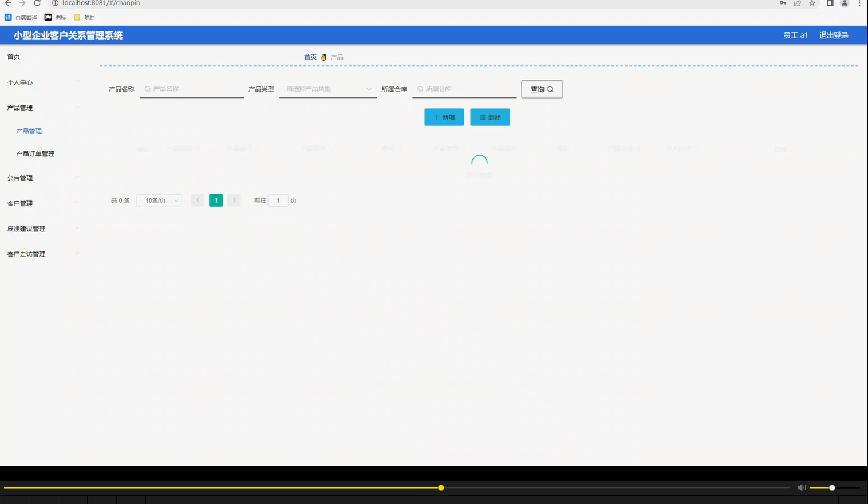Go back with the browser back arrow
Image resolution: width=868 pixels, height=504 pixels.
pos(8,3)
